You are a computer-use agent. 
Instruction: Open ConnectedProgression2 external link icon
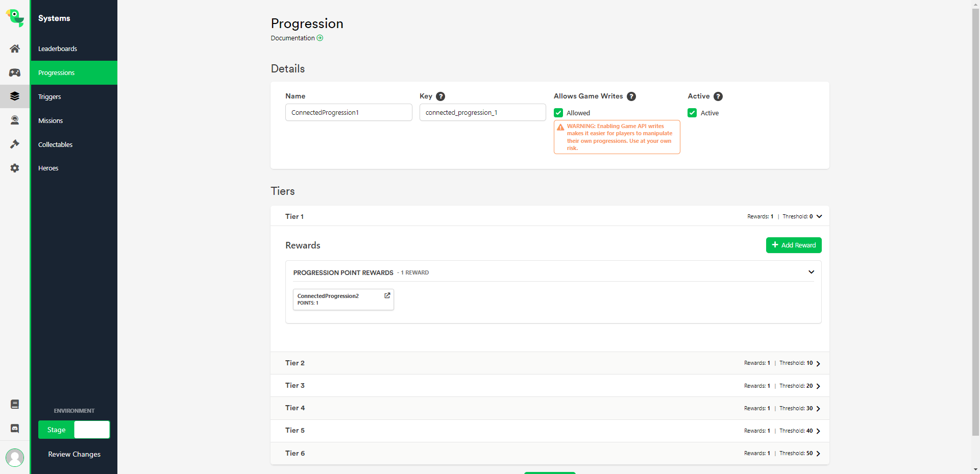387,295
